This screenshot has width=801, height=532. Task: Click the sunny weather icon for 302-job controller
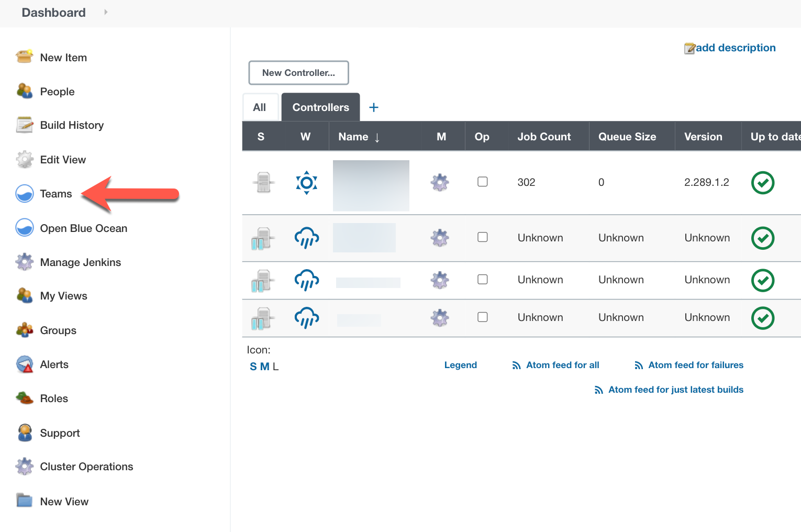coord(307,182)
